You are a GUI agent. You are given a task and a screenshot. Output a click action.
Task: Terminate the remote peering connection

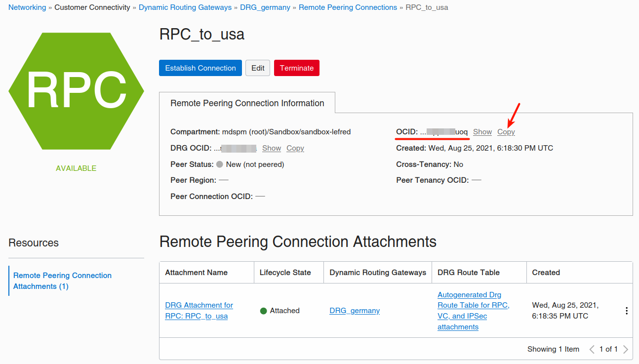(x=296, y=68)
